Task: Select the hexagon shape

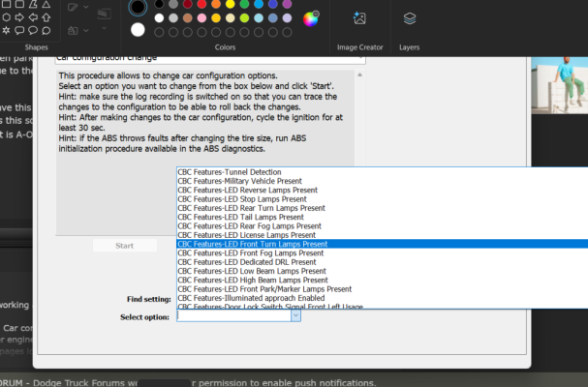Action: (x=6, y=17)
